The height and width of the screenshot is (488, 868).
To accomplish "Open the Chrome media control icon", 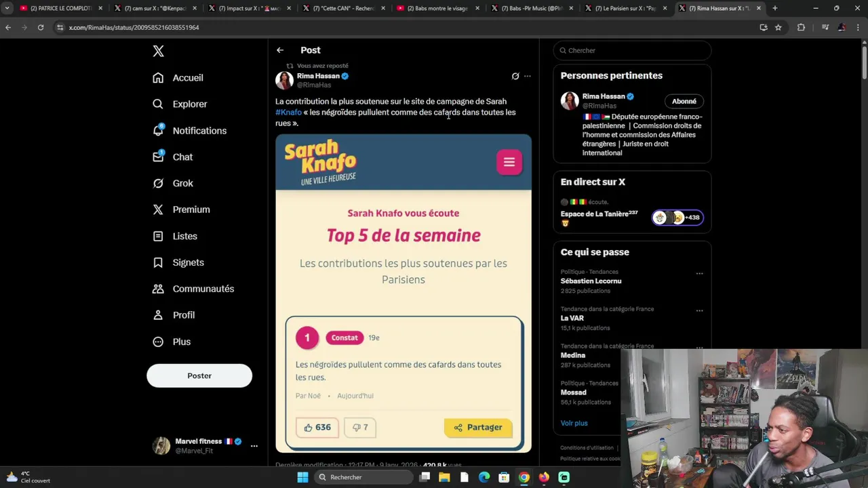I will [x=825, y=27].
